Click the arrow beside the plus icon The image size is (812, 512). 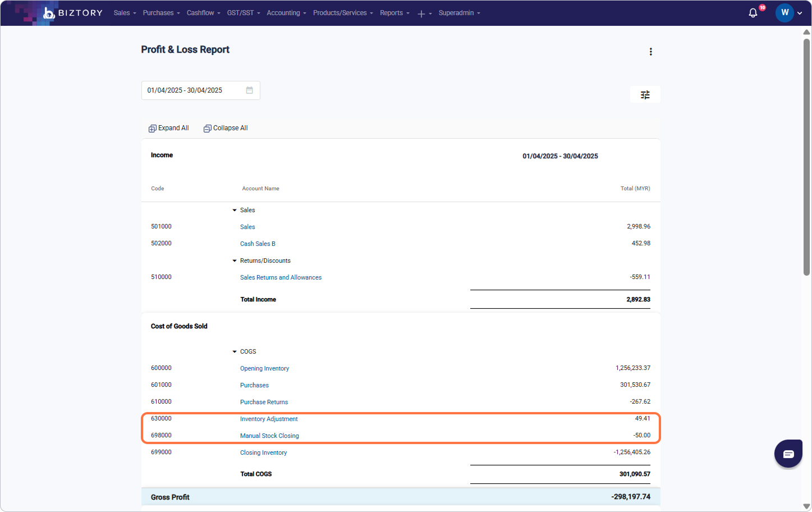(x=430, y=13)
